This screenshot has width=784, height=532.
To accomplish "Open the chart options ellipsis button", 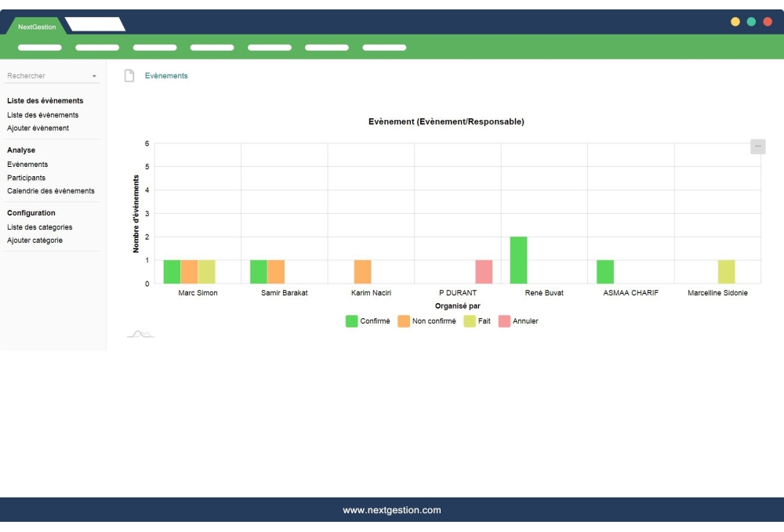I will pyautogui.click(x=757, y=147).
